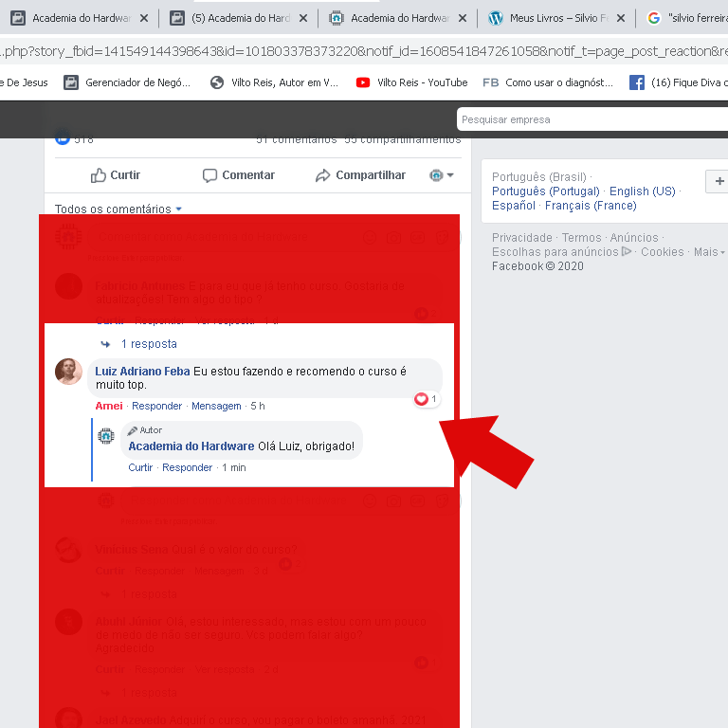
Task: Switch to the "silvio ferreira" Google tab
Action: coord(687,18)
